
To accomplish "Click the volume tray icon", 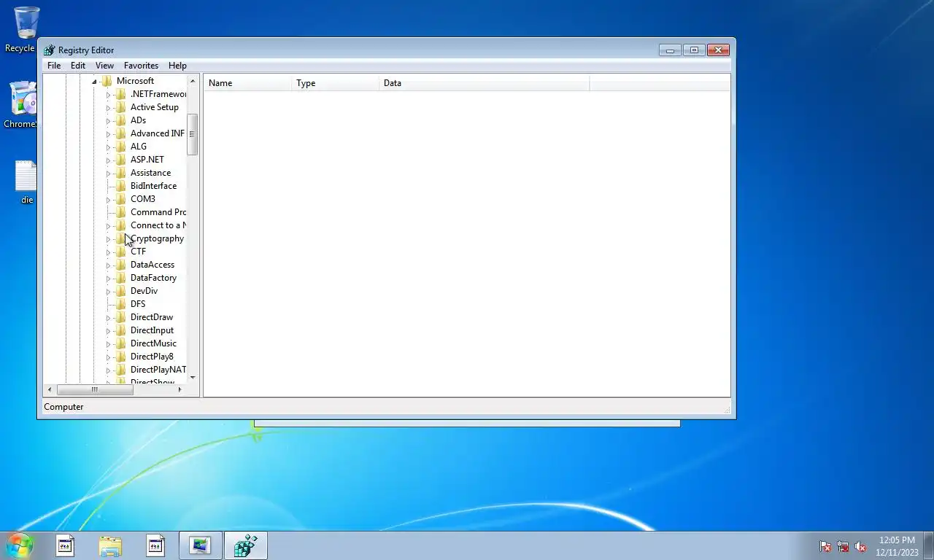I will [x=860, y=546].
